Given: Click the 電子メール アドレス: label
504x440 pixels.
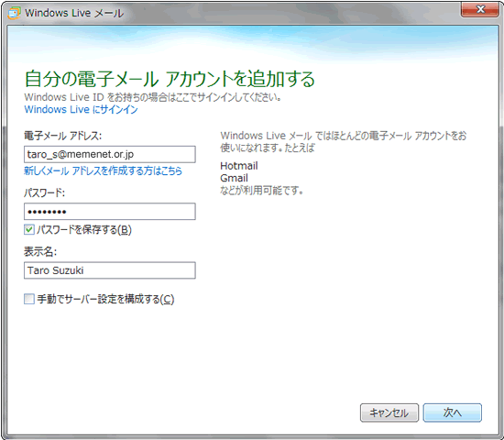Looking at the screenshot, I should (63, 136).
